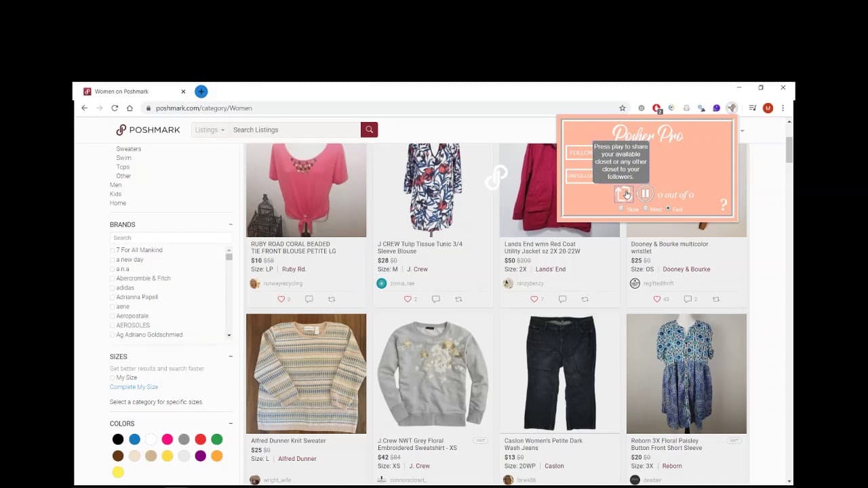
Task: Pick the green color swatch
Action: coord(217,439)
